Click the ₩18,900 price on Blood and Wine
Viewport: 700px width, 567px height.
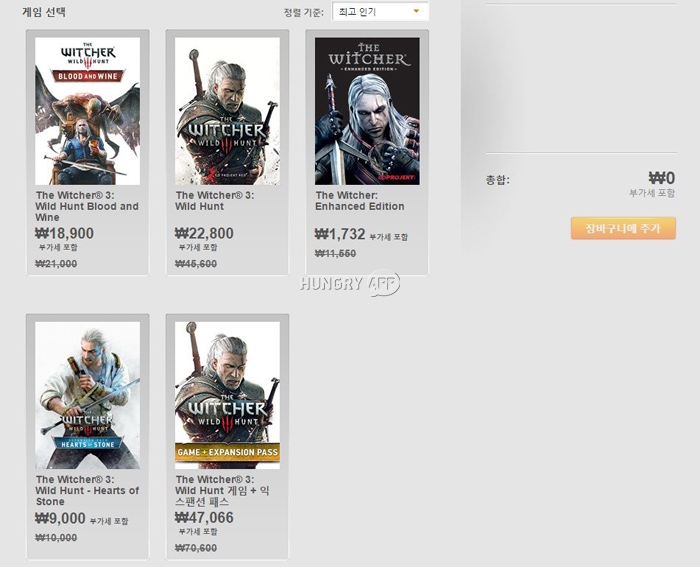coord(65,233)
